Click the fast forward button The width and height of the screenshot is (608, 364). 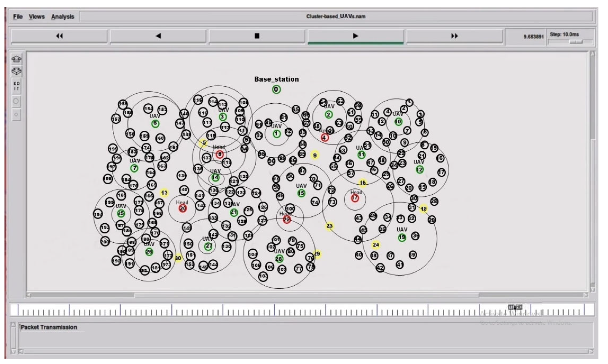(x=454, y=36)
